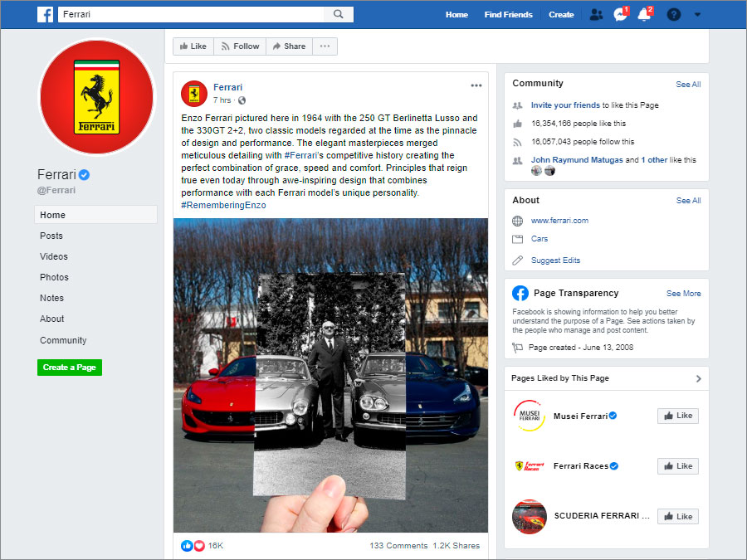Viewport: 747px width, 560px height.
Task: Select Community in the page sidebar
Action: [63, 340]
